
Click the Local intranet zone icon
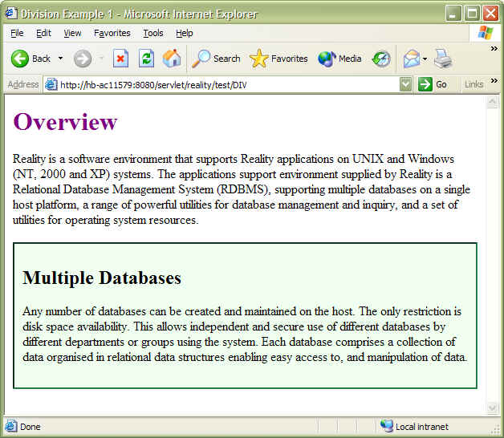point(386,427)
